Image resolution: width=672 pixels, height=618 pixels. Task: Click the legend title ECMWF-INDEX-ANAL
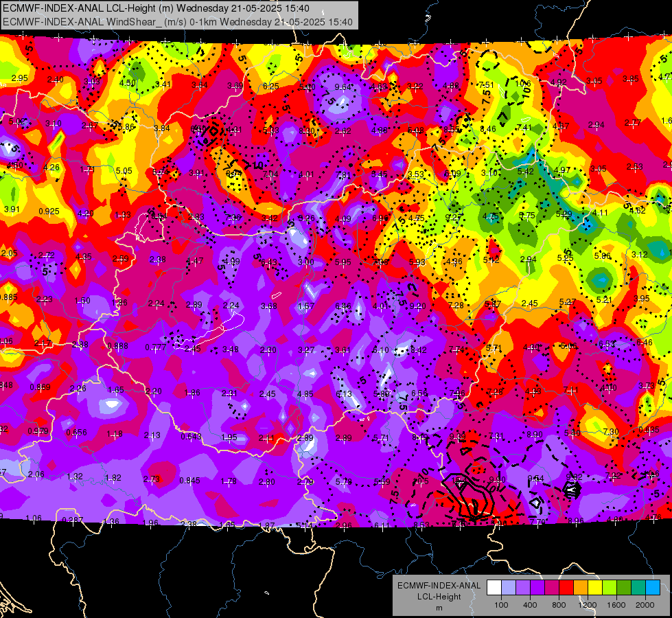click(439, 586)
